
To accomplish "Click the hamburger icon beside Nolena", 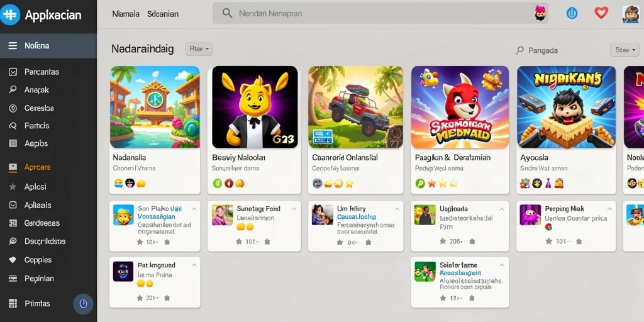I will point(13,45).
